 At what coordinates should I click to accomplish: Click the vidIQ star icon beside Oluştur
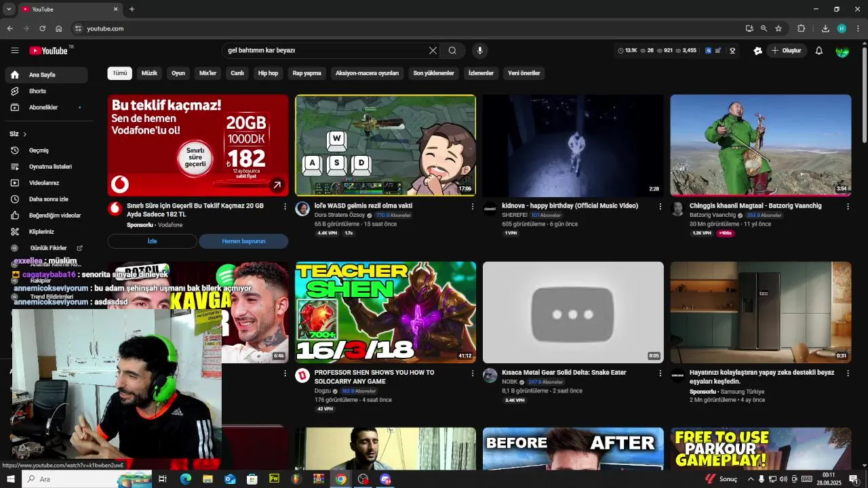(x=757, y=51)
